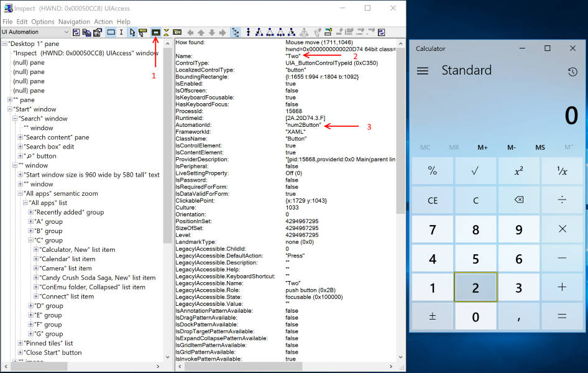
Task: Open the UI Automation mode dropdown
Action: click(x=66, y=32)
